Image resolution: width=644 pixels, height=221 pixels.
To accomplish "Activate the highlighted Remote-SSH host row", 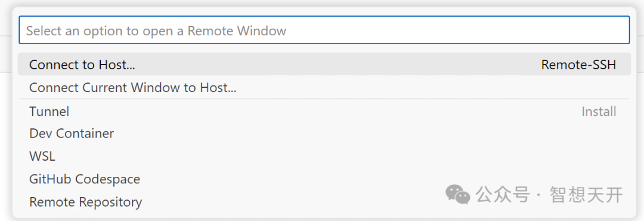I will point(324,64).
